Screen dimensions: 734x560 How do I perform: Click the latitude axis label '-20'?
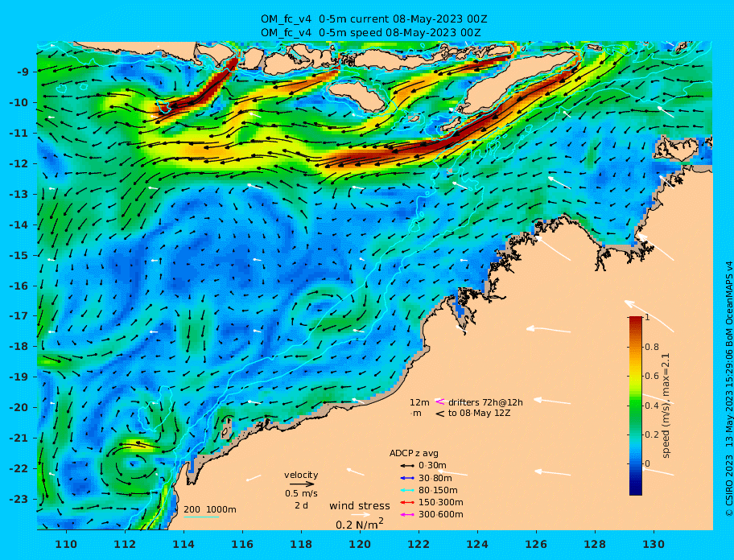[x=19, y=407]
